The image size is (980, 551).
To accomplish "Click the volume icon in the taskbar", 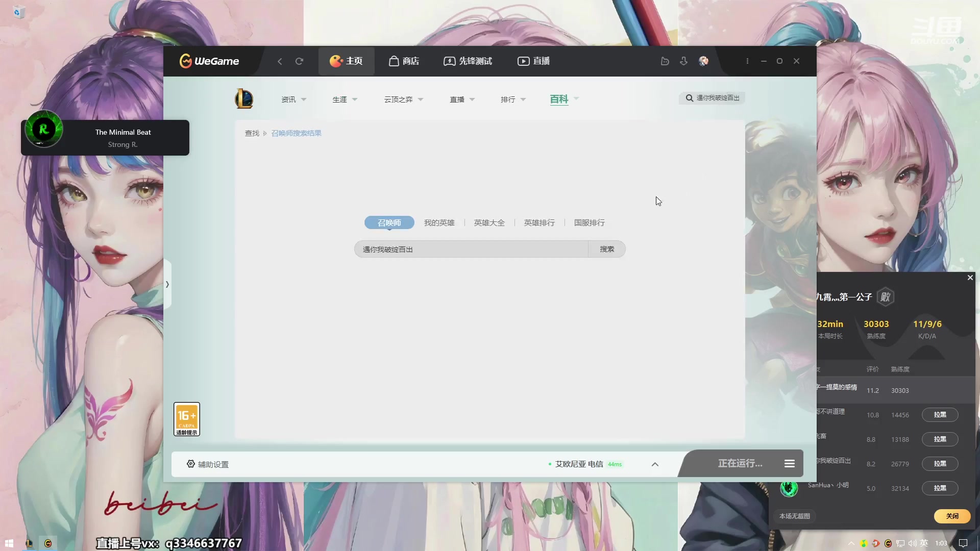I will 912,543.
